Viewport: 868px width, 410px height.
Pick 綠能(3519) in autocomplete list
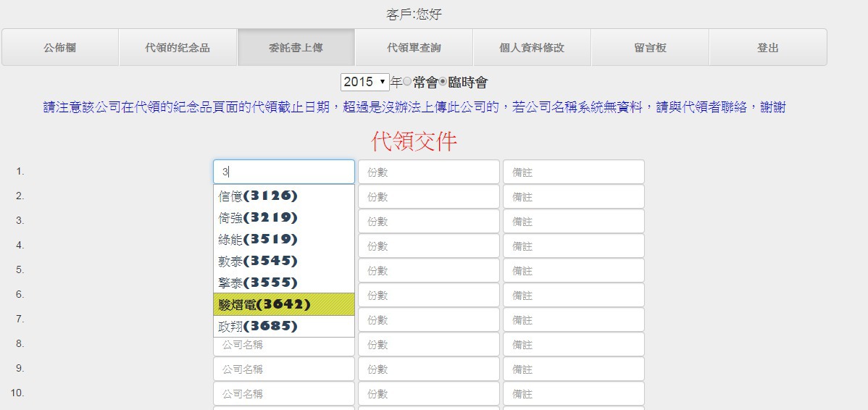(284, 239)
